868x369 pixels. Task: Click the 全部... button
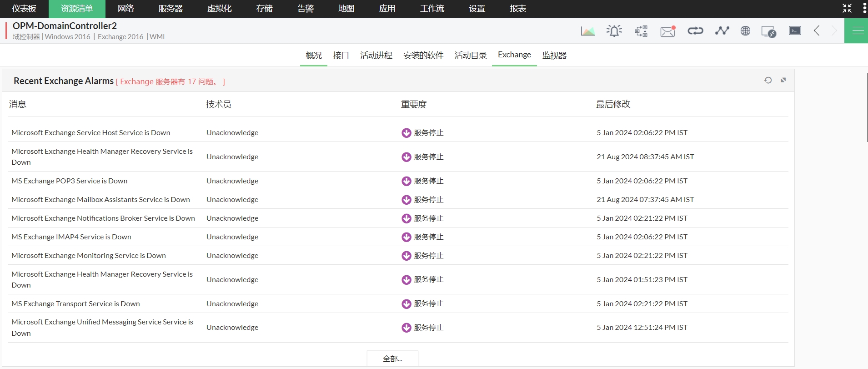pyautogui.click(x=392, y=359)
